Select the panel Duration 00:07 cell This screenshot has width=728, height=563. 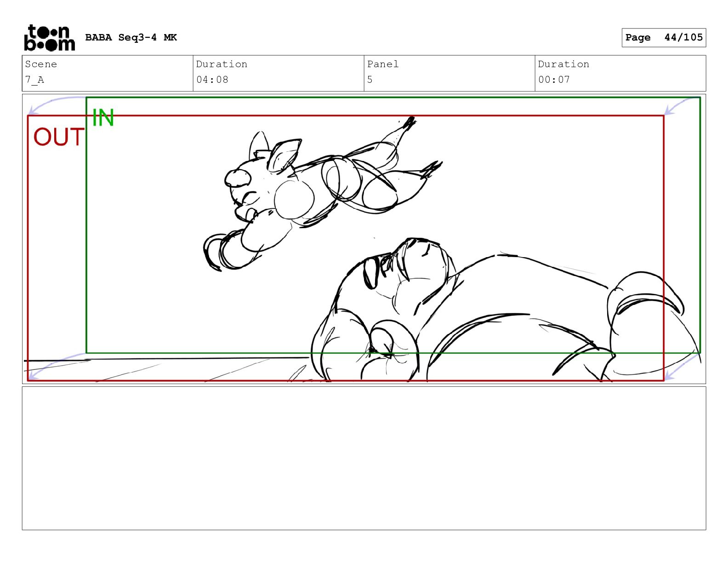620,73
